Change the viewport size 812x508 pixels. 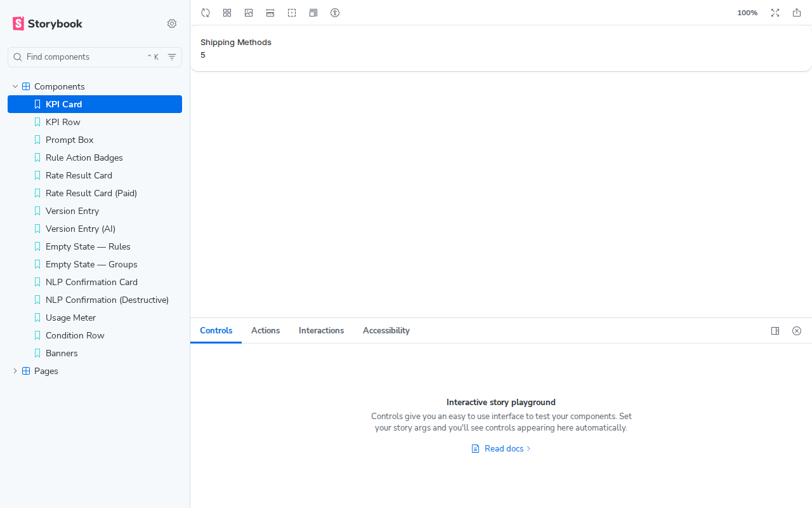pyautogui.click(x=313, y=13)
